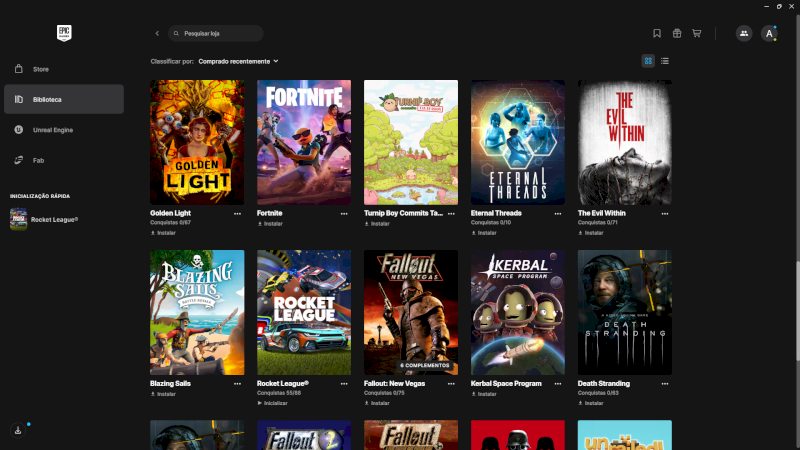The width and height of the screenshot is (800, 450).
Task: Open Fortnite options menu
Action: pyautogui.click(x=344, y=214)
